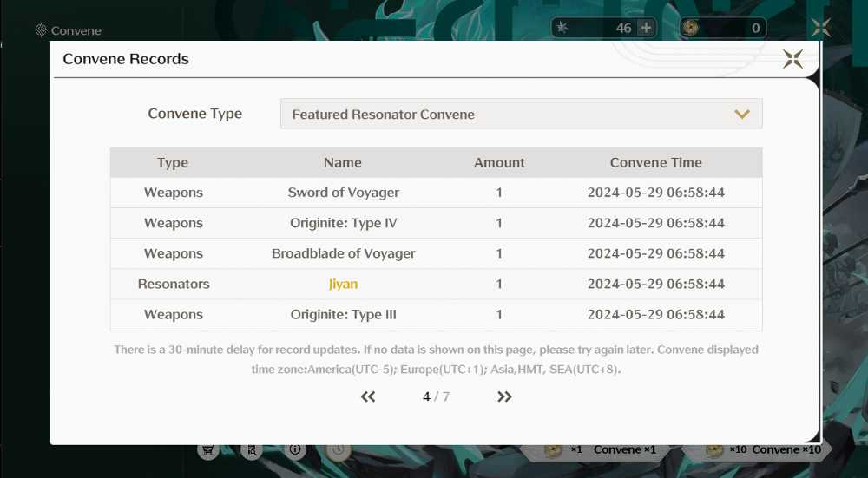Image resolution: width=868 pixels, height=478 pixels.
Task: Open the Convene Type dropdown
Action: [x=521, y=114]
